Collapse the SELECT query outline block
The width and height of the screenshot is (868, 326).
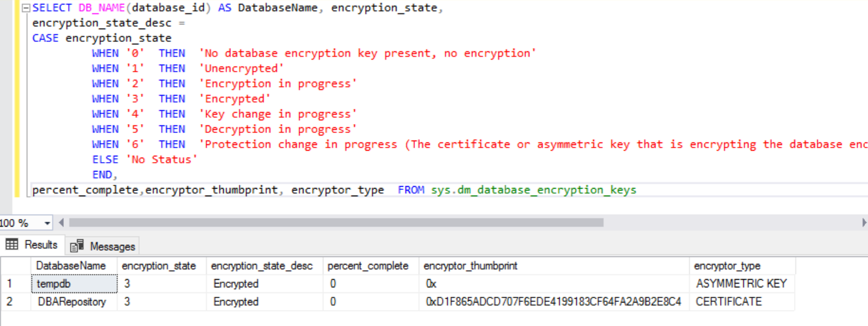(26, 8)
